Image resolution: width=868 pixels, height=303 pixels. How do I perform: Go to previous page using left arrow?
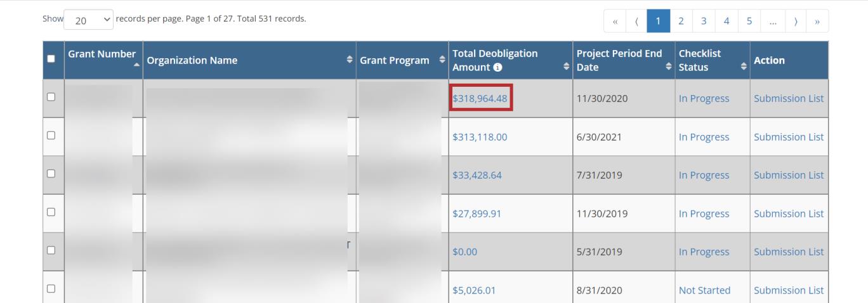point(636,20)
